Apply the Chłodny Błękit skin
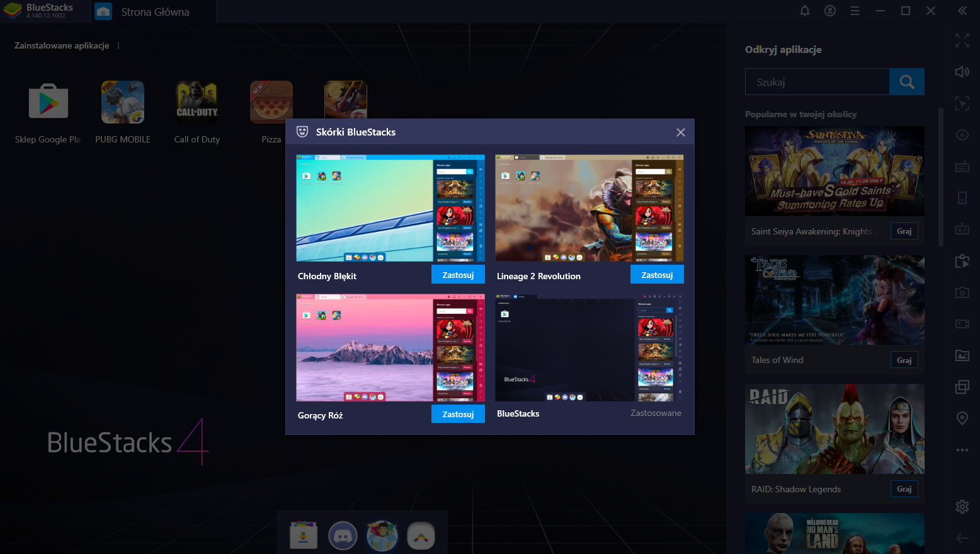Screen dimensions: 980x554 (457, 275)
